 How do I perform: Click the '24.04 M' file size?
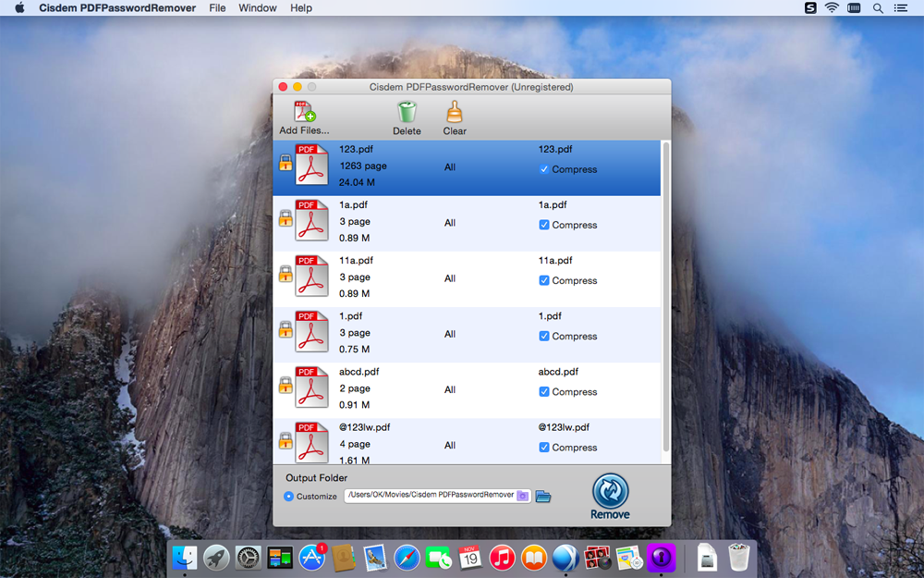tap(357, 182)
